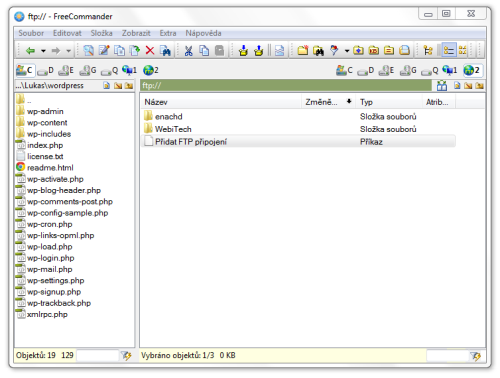The height and width of the screenshot is (378, 500).
Task: Open the Složka menu
Action: [x=101, y=33]
